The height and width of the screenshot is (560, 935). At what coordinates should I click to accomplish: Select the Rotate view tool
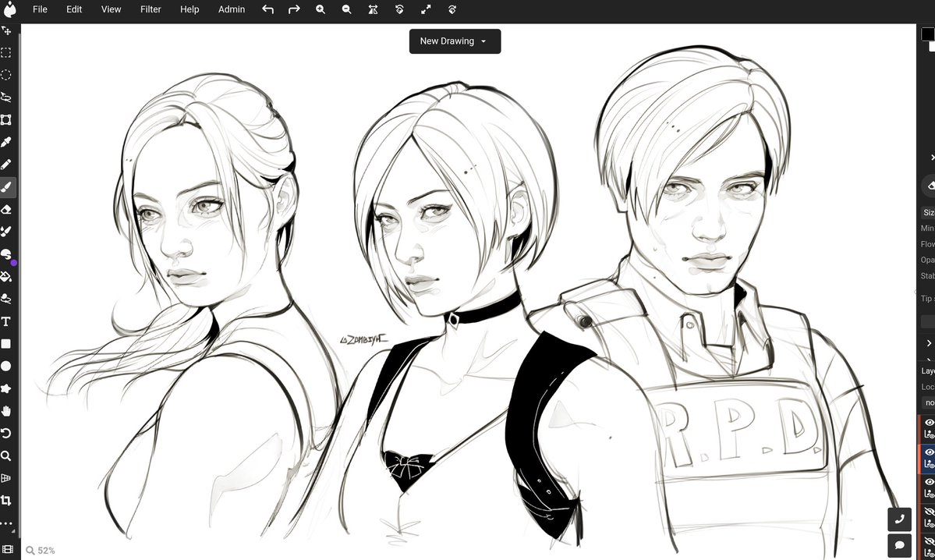coord(6,433)
